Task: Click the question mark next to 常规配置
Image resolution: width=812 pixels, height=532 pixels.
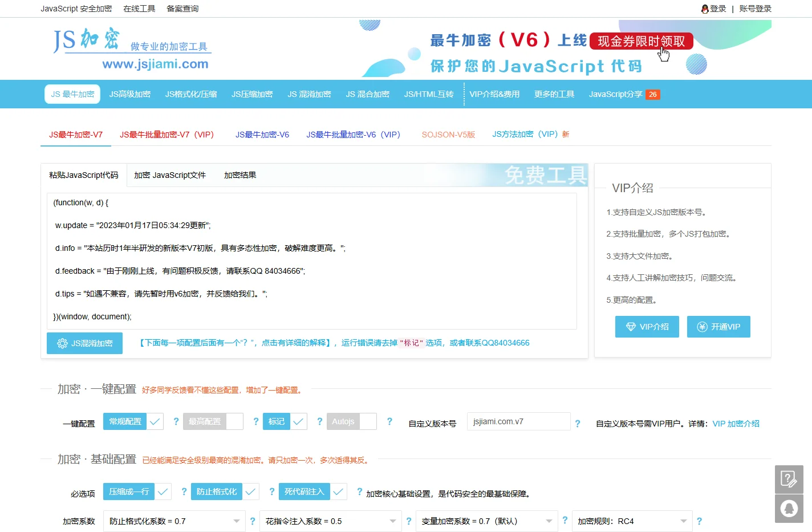Action: pos(176,421)
